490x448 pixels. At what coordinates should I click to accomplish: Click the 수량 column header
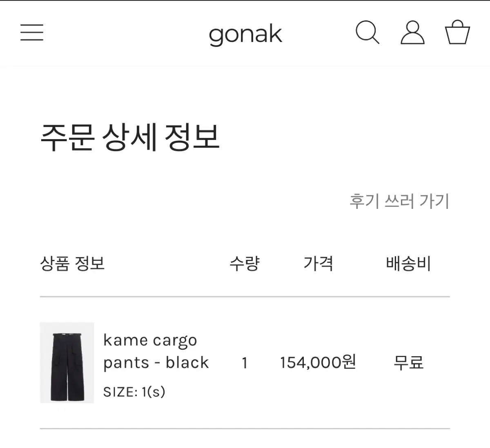[x=245, y=263]
